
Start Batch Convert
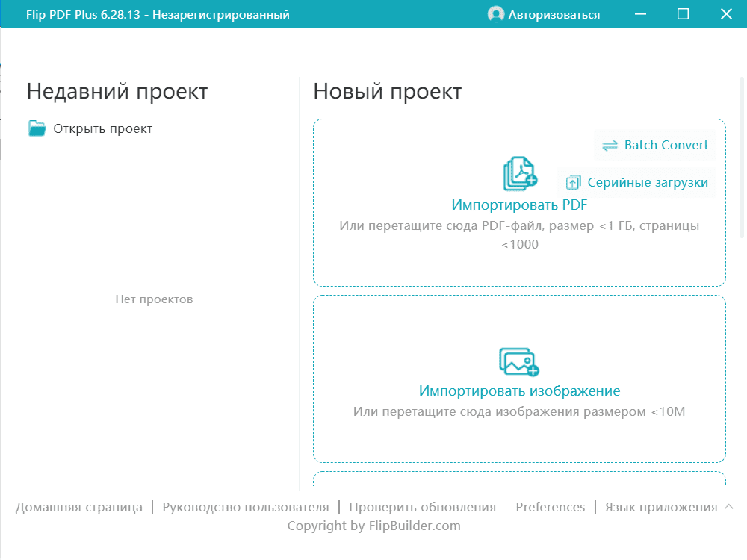click(x=666, y=145)
